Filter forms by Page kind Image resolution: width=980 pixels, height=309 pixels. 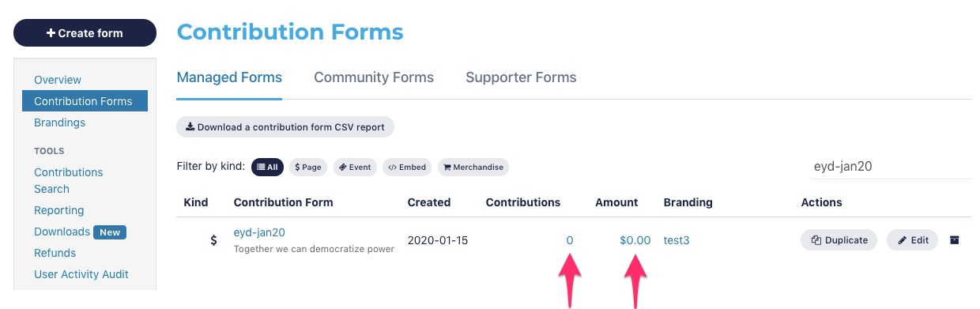tap(308, 168)
